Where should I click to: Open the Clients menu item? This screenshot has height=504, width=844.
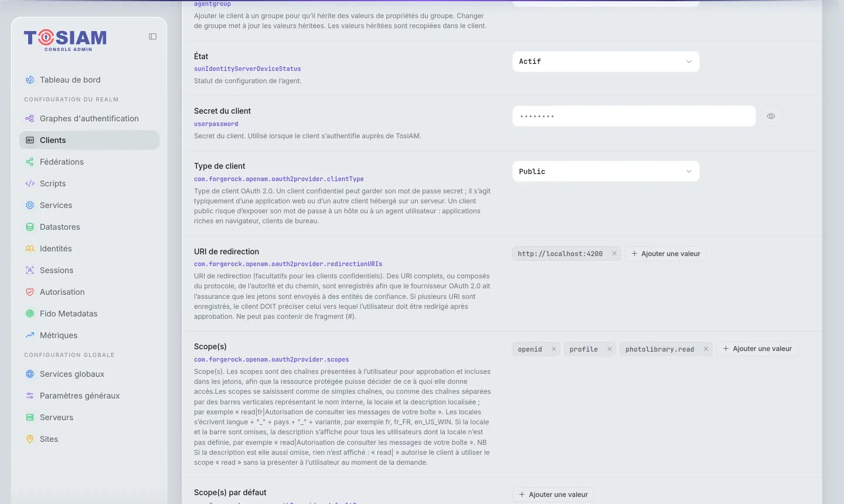tap(89, 140)
